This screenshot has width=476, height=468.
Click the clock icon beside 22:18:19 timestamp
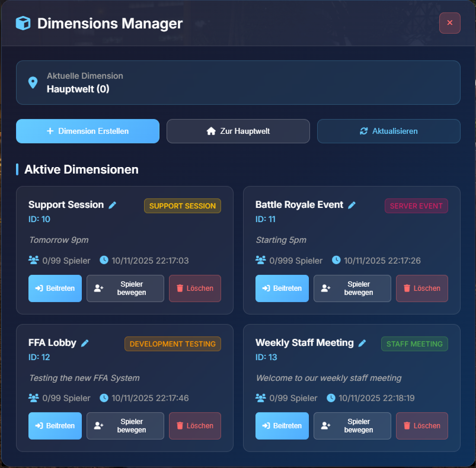click(331, 398)
